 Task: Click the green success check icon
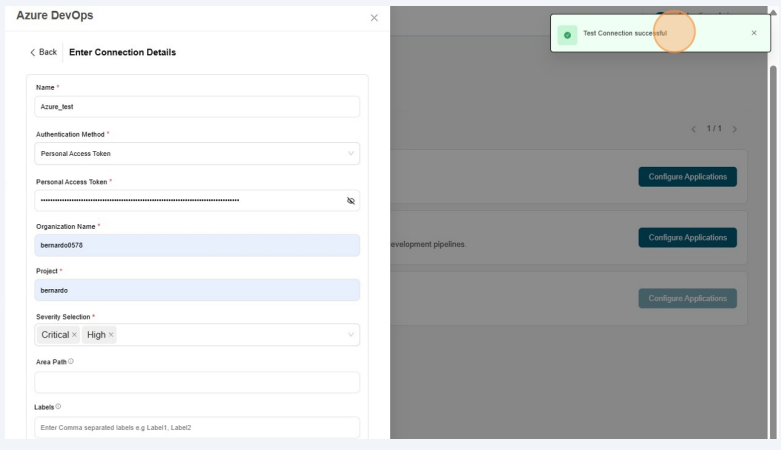click(x=567, y=34)
